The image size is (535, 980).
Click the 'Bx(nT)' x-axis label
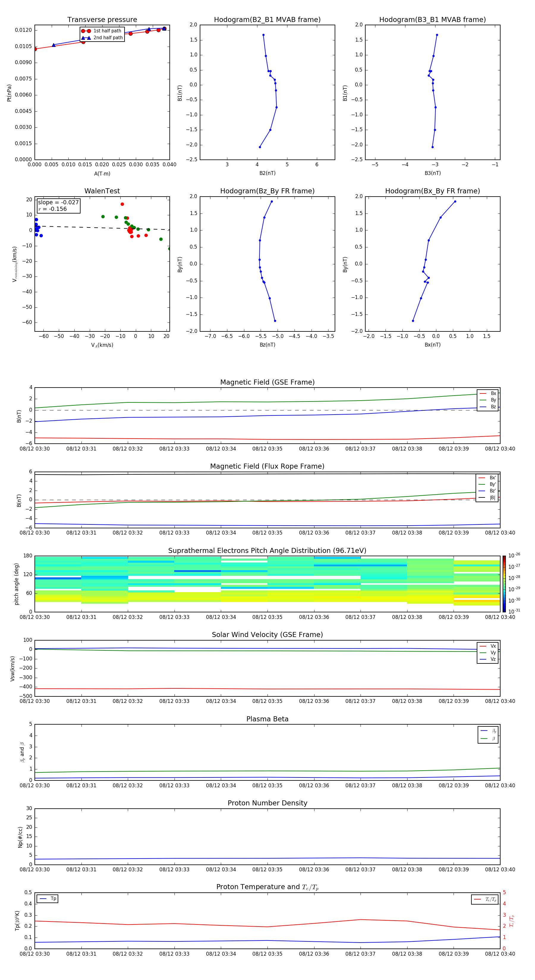(x=432, y=345)
